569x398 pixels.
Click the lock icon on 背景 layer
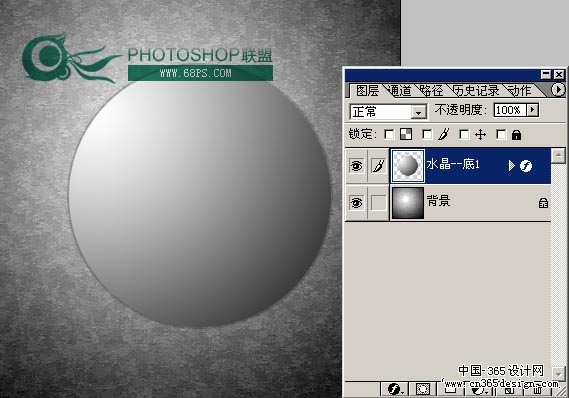click(543, 203)
